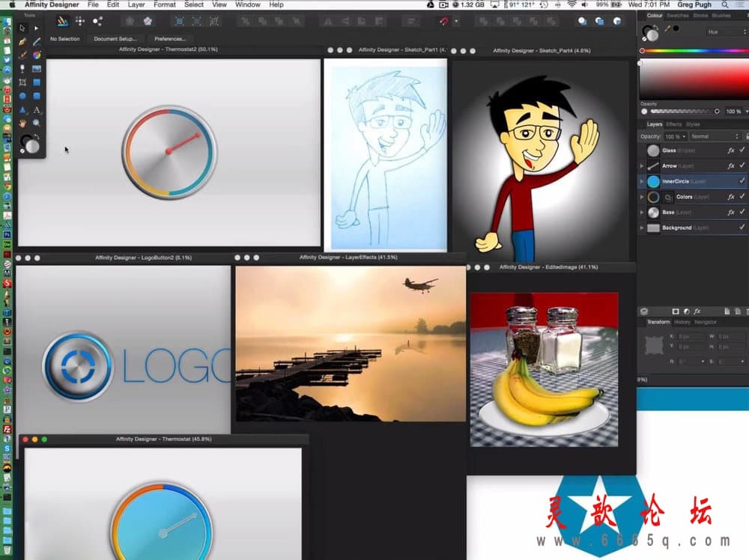Expand the Colors layer
Viewport: 749px width, 560px height.
[x=642, y=197]
